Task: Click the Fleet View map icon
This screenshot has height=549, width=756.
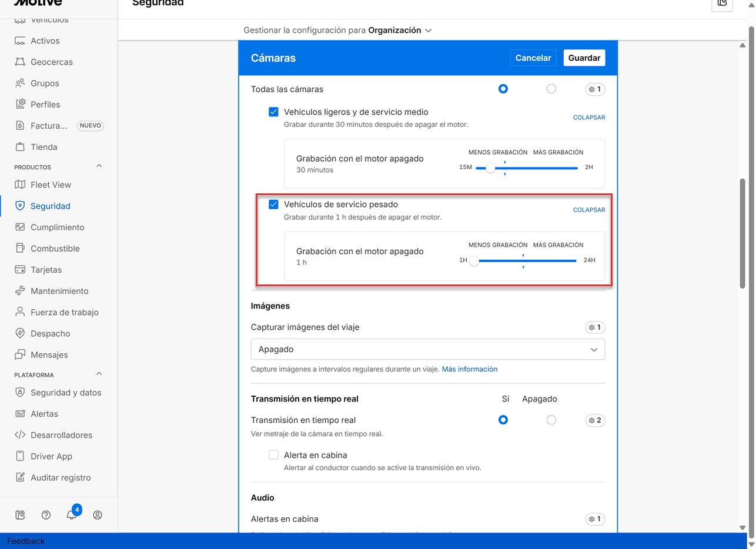Action: (20, 185)
